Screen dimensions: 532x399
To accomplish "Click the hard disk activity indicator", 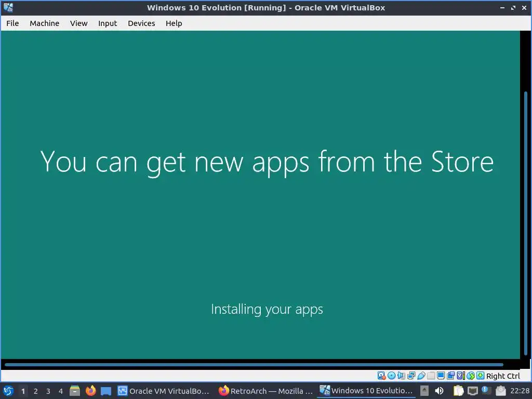I will click(x=381, y=376).
